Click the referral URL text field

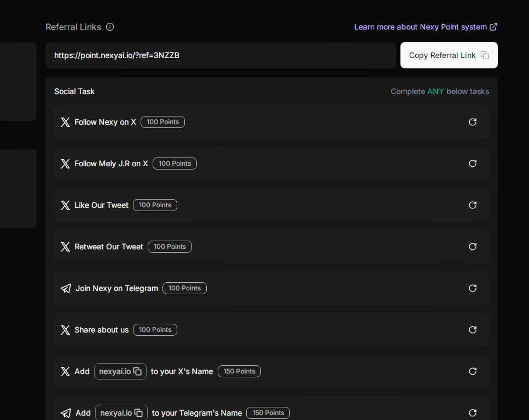pyautogui.click(x=220, y=55)
